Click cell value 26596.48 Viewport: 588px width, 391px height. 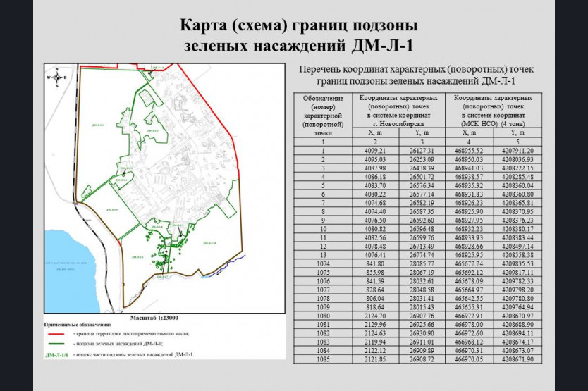pos(422,229)
